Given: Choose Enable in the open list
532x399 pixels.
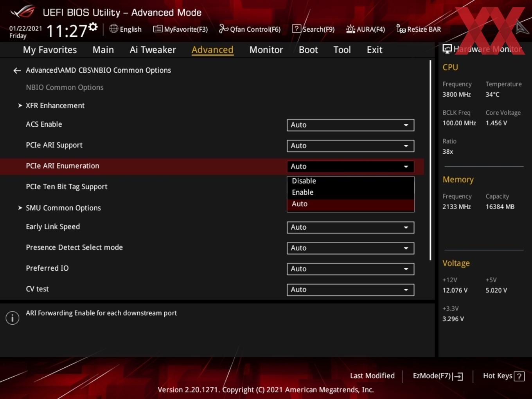Looking at the screenshot, I should (x=350, y=192).
